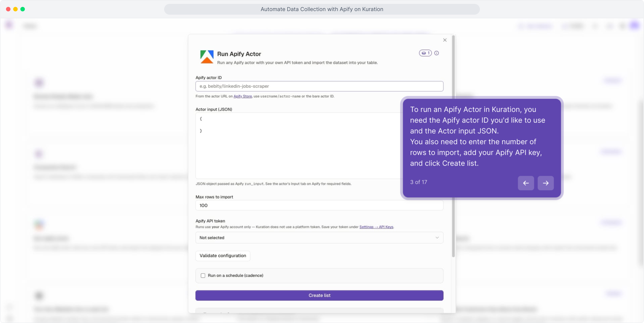Click the "Max rows to import" label
644x323 pixels.
[x=214, y=197]
